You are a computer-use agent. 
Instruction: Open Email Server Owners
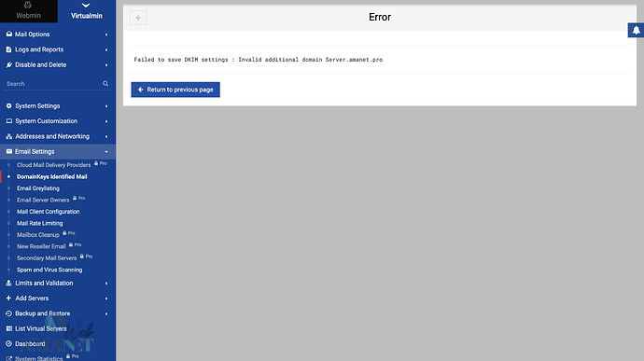tap(43, 200)
